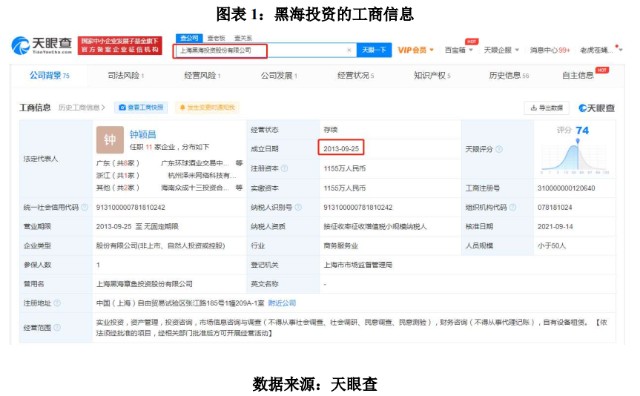Click the 浙江（共1家）entry
Viewport: 640px width, 396px height.
coord(118,175)
